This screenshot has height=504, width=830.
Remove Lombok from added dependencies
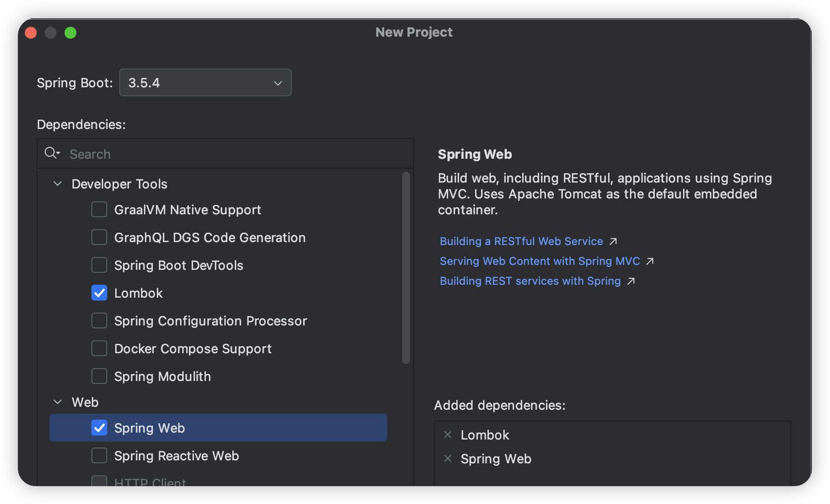448,435
